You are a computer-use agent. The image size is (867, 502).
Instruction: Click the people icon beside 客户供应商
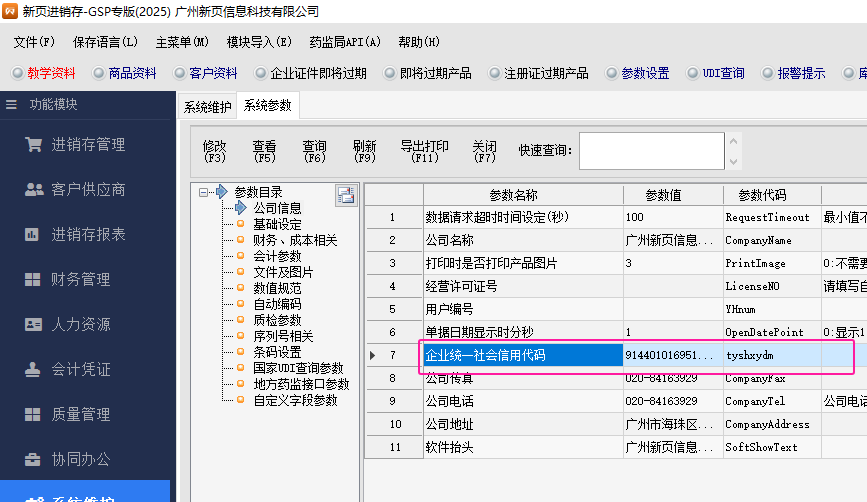coord(33,190)
